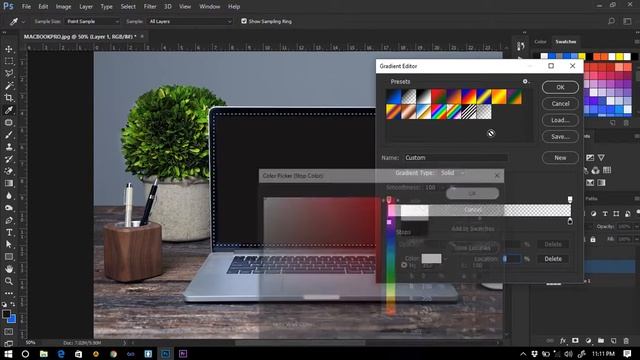Open the Edit menu
This screenshot has height=360, width=640.
[x=43, y=7]
